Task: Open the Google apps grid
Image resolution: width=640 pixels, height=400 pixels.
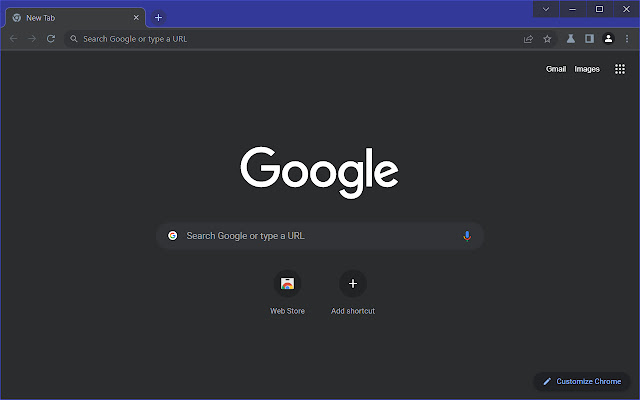Action: pyautogui.click(x=620, y=69)
